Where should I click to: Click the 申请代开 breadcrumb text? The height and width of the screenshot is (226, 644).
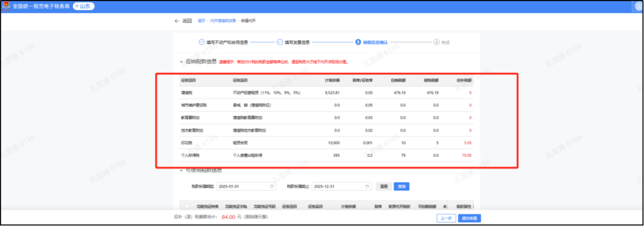coord(249,20)
